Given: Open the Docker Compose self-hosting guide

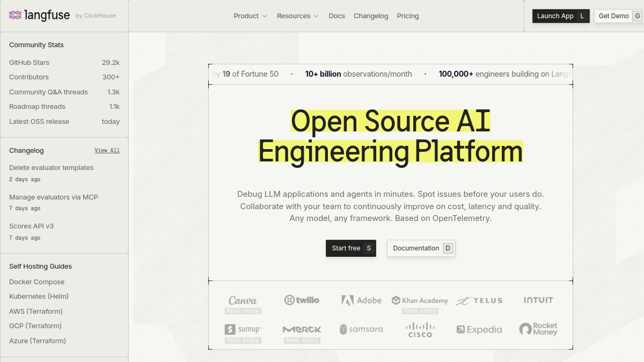Looking at the screenshot, I should coord(36,282).
